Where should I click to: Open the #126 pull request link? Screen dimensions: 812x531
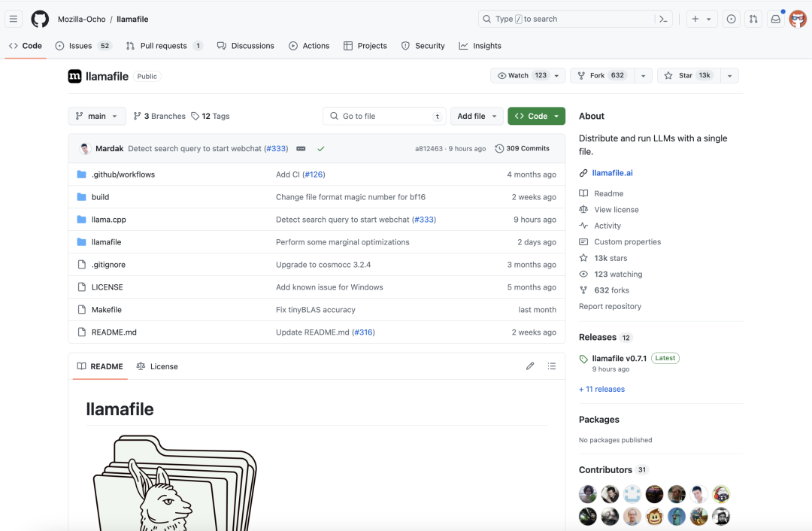[314, 174]
